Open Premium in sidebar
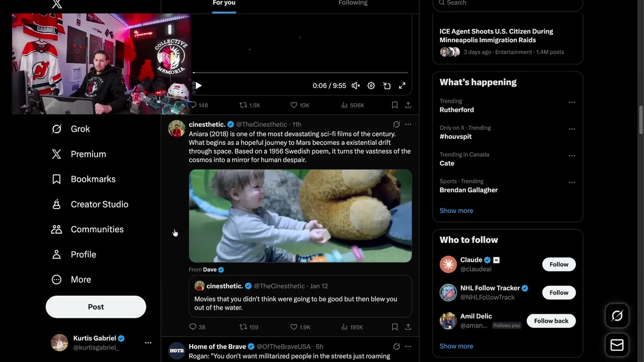 pyautogui.click(x=78, y=154)
